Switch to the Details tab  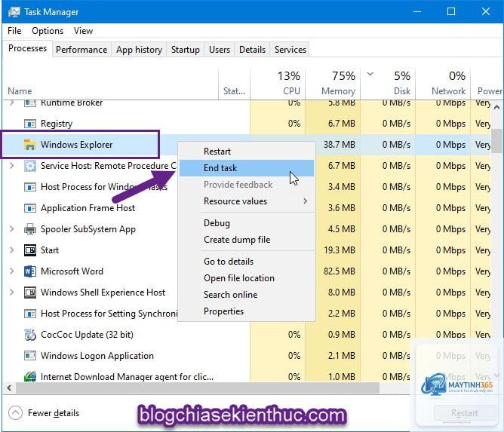point(252,50)
